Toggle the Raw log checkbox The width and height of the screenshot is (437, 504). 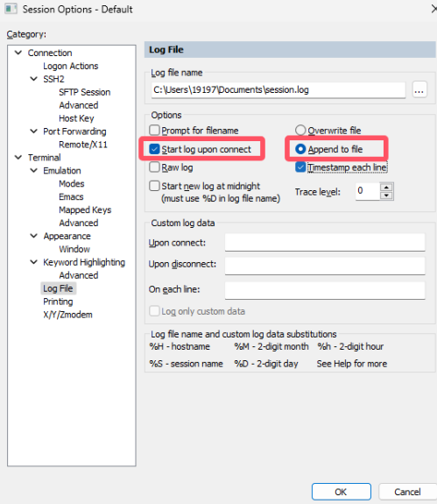pyautogui.click(x=154, y=167)
